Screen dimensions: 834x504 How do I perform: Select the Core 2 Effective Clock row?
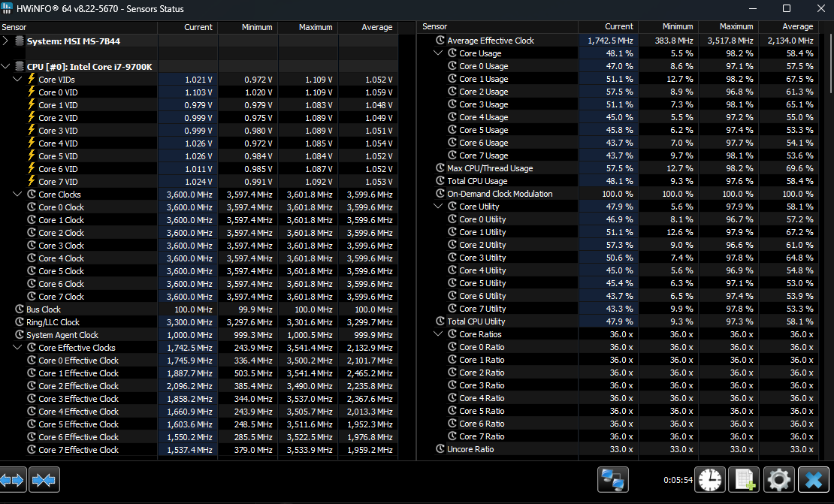[199, 385]
